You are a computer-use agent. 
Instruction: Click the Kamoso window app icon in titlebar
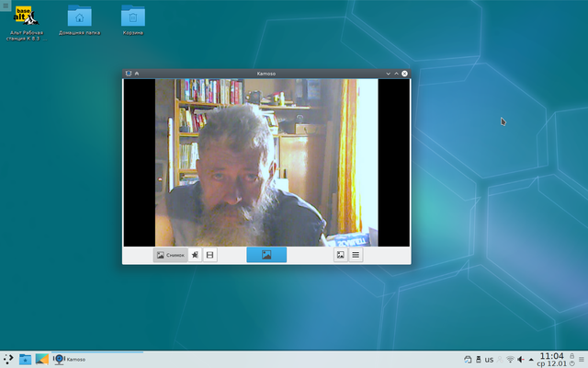pos(129,74)
